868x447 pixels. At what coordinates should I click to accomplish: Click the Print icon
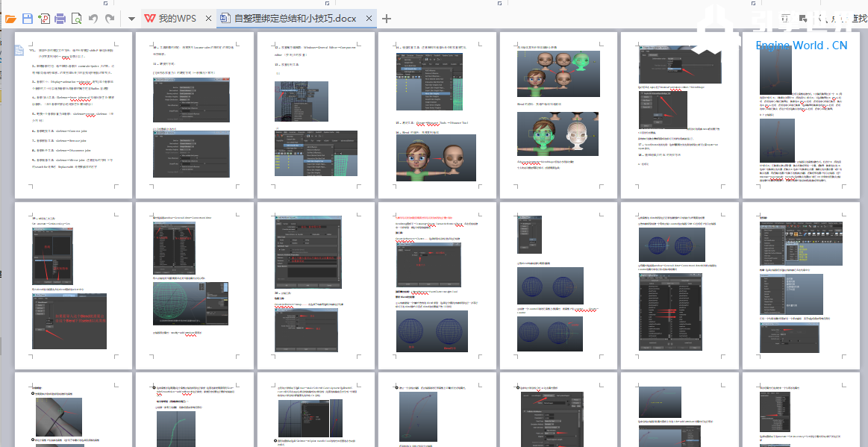pyautogui.click(x=60, y=19)
